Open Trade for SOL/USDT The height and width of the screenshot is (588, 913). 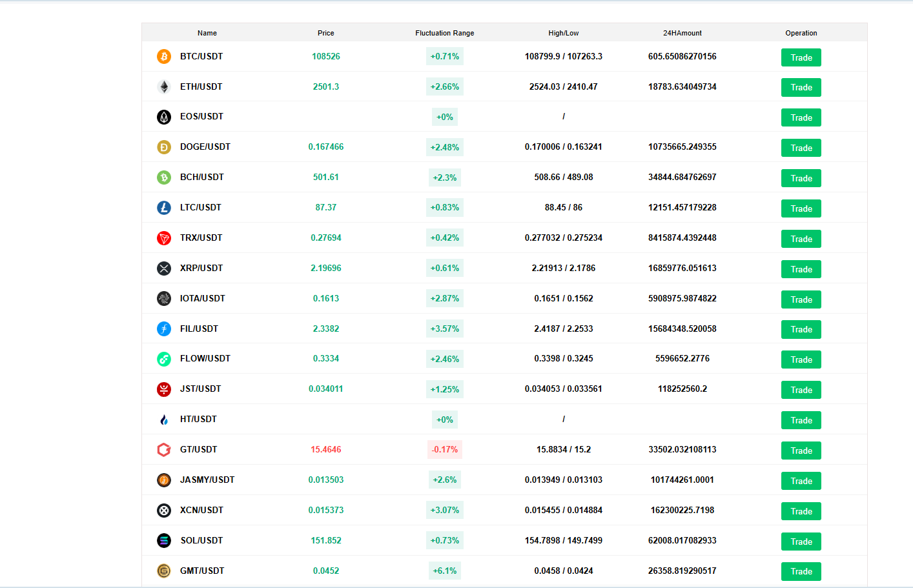pos(801,542)
